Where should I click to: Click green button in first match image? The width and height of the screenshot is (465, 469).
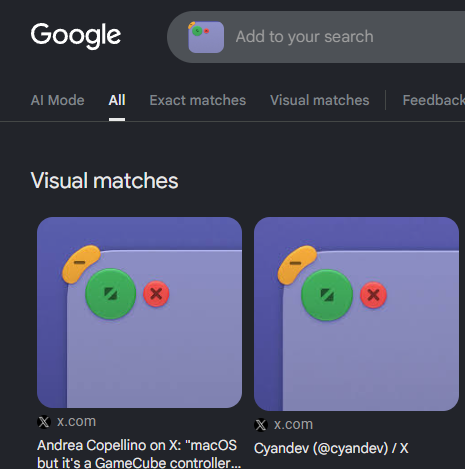pos(111,294)
